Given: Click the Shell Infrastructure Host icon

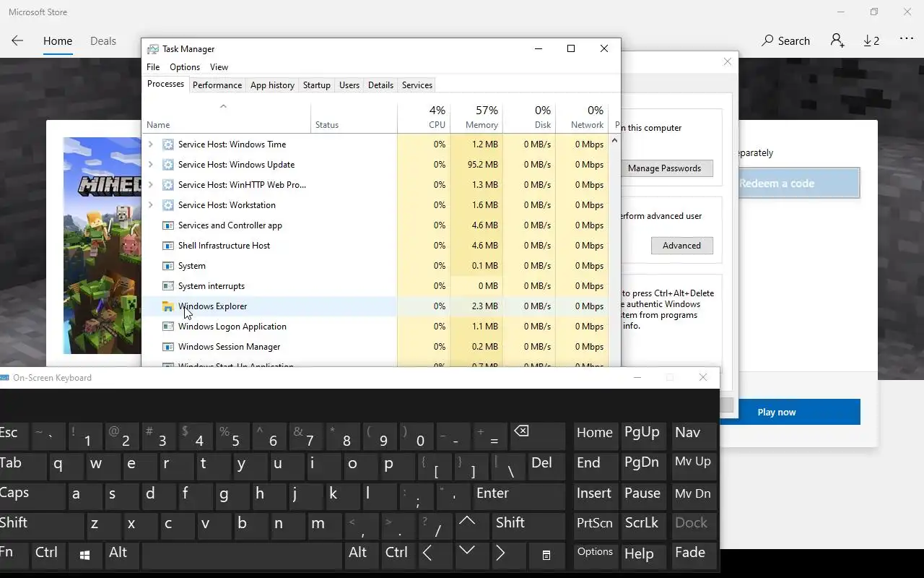Looking at the screenshot, I should (168, 246).
